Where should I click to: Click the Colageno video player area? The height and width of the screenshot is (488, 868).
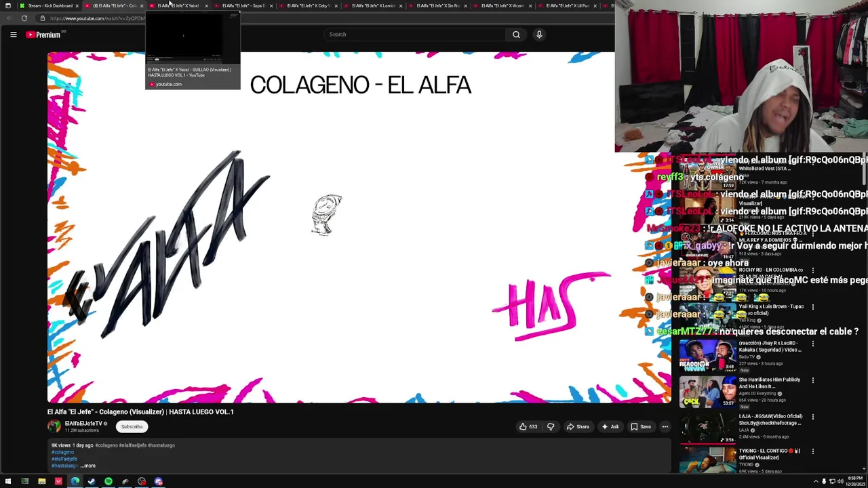point(359,228)
